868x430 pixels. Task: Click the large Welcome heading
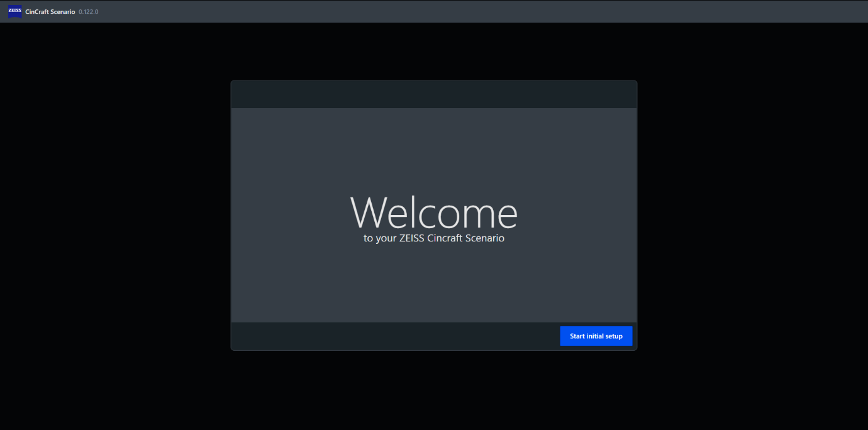point(434,212)
